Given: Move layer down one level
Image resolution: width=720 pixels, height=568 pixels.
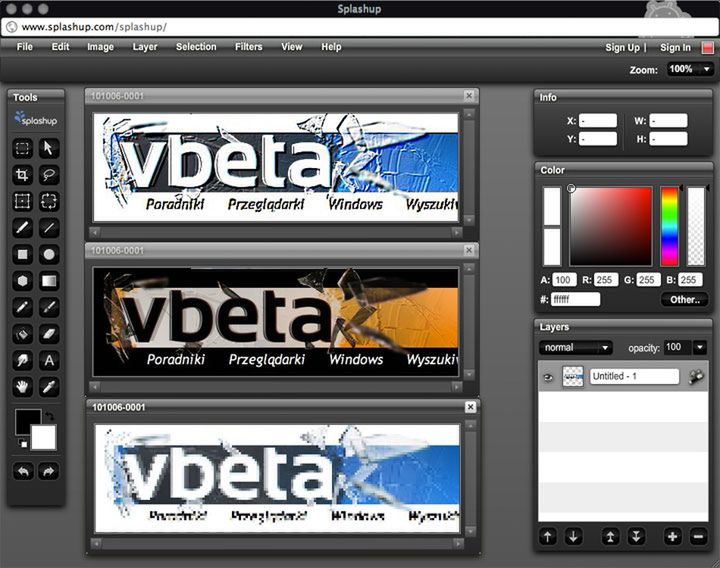Looking at the screenshot, I should point(573,536).
